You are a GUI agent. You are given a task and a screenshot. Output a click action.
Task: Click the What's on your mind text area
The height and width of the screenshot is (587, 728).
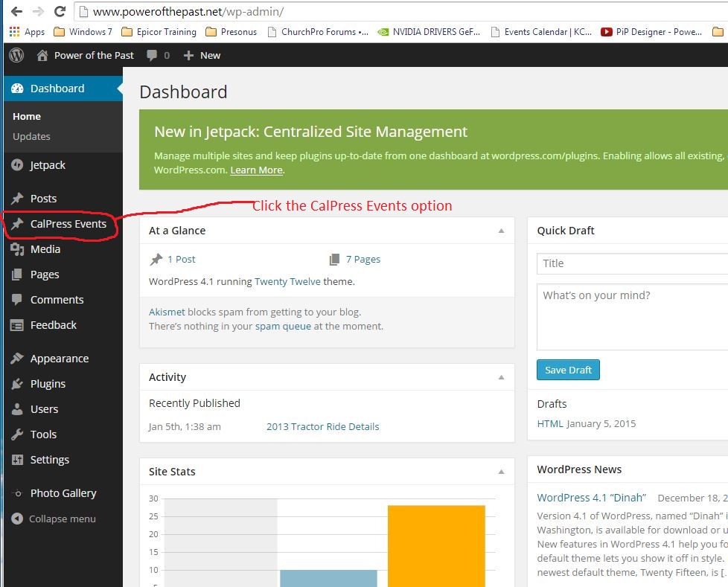point(633,317)
